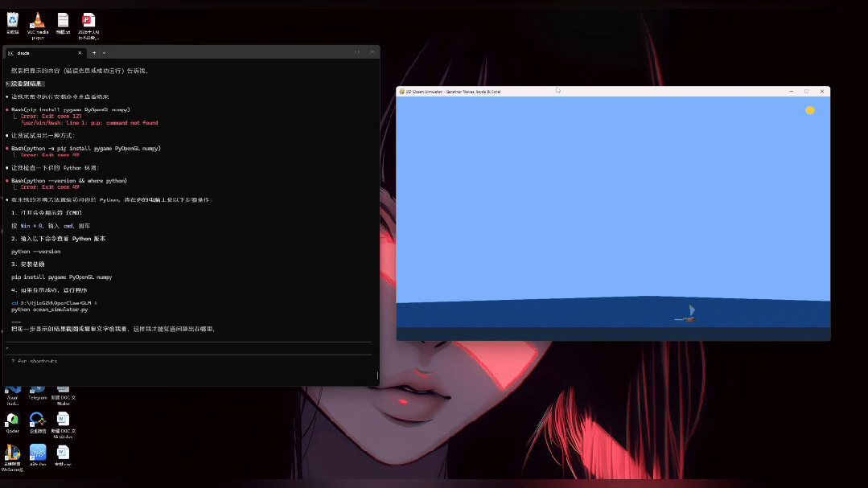Screen dimensions: 868x488
Task: Click standalone 'pip install pygame PyOpenGL numpy' line
Action: (61, 277)
